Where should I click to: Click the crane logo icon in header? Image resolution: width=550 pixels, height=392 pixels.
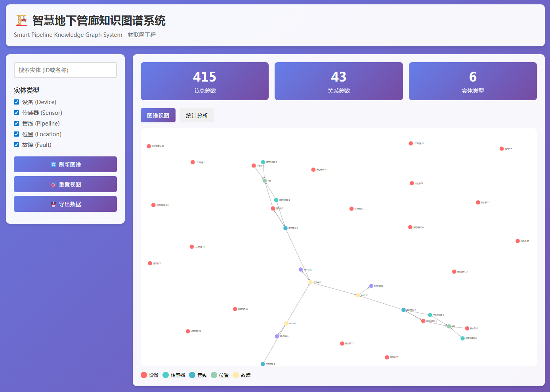pos(21,21)
